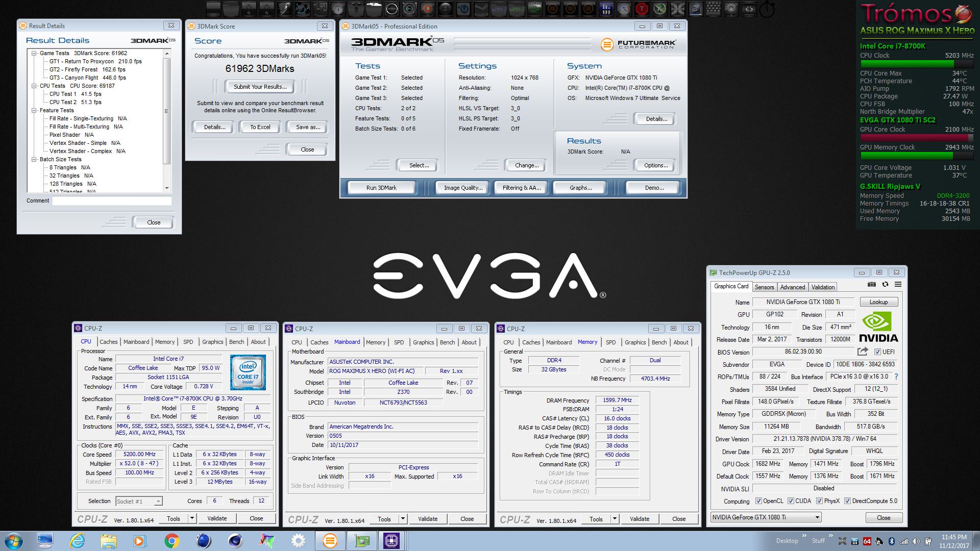
Task: Click the blue equalizer icon in the top dock
Action: (x=606, y=9)
